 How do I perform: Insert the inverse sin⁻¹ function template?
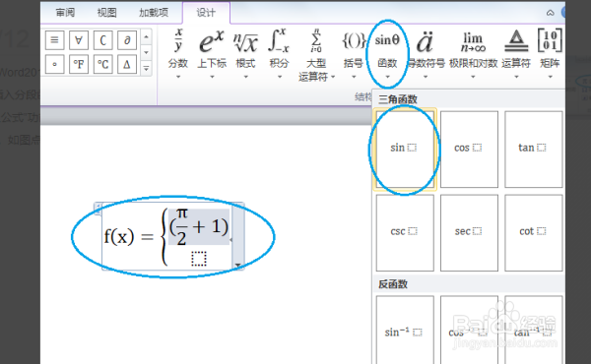click(x=405, y=330)
